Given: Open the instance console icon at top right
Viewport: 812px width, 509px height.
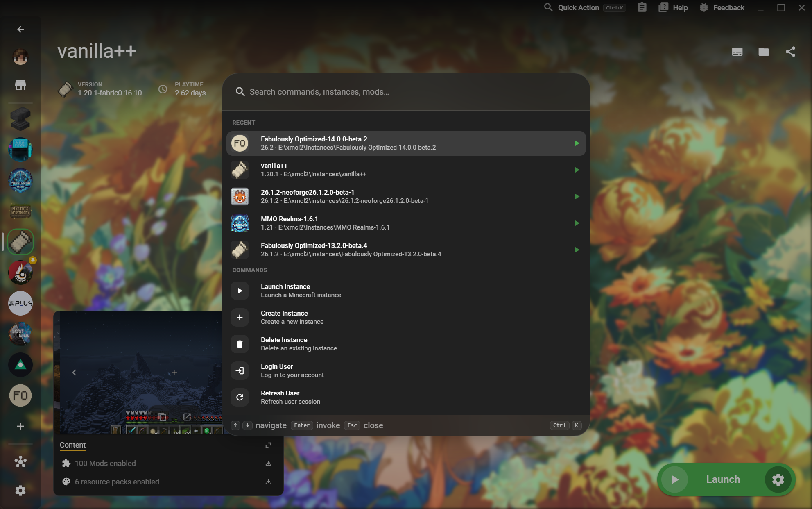Looking at the screenshot, I should [737, 52].
